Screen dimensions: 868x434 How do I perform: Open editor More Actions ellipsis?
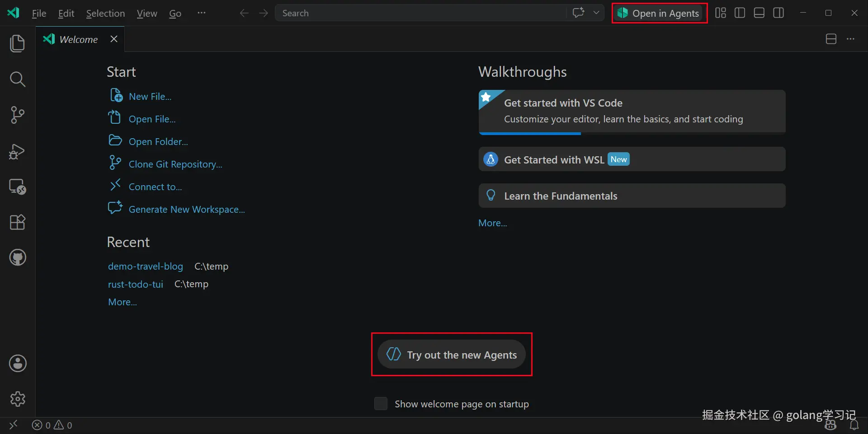point(850,39)
